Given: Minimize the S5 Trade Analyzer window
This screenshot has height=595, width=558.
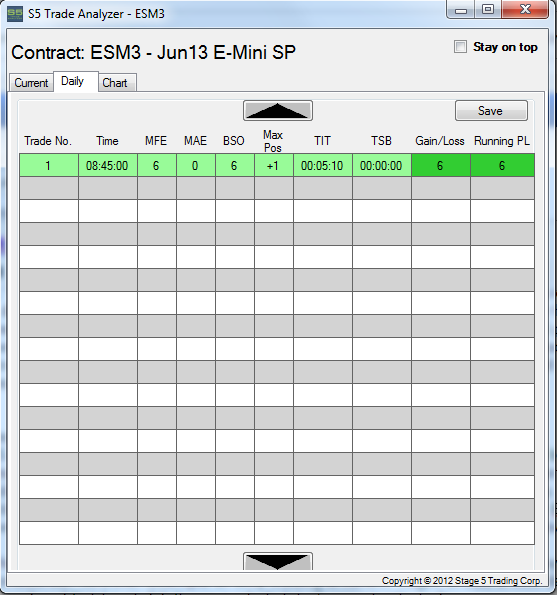Looking at the screenshot, I should [460, 10].
